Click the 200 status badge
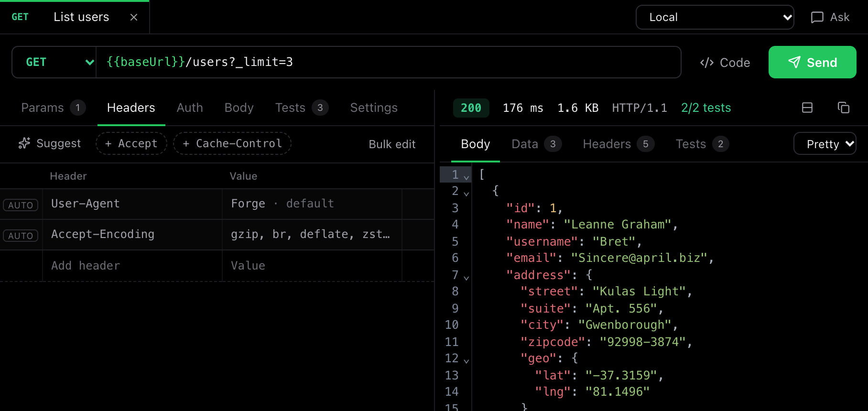The width and height of the screenshot is (868, 411). (471, 108)
